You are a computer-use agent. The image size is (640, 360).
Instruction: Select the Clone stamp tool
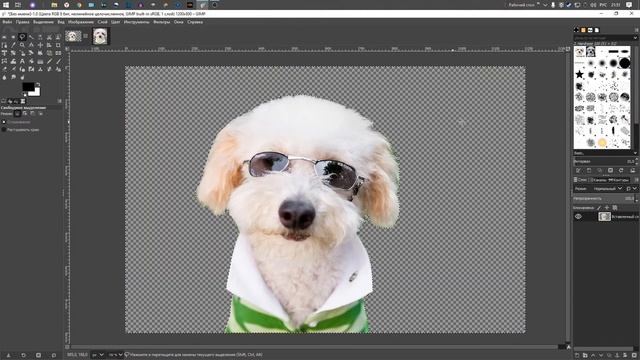point(40,69)
